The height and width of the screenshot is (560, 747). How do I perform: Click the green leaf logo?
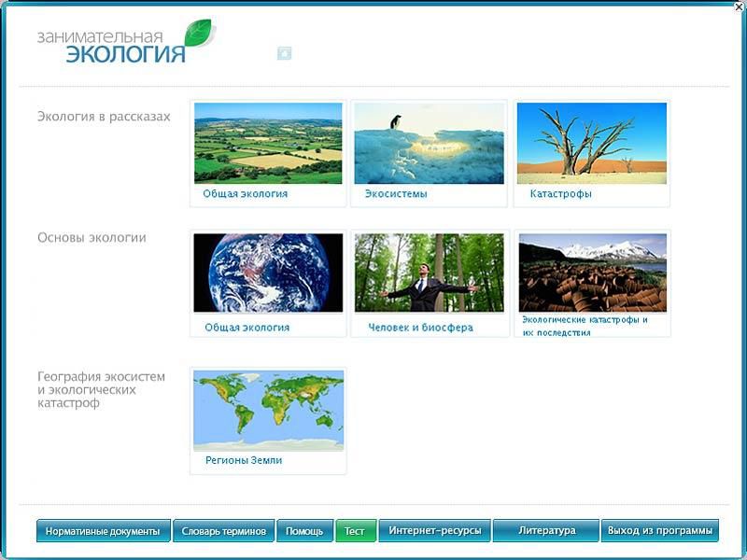[x=198, y=34]
